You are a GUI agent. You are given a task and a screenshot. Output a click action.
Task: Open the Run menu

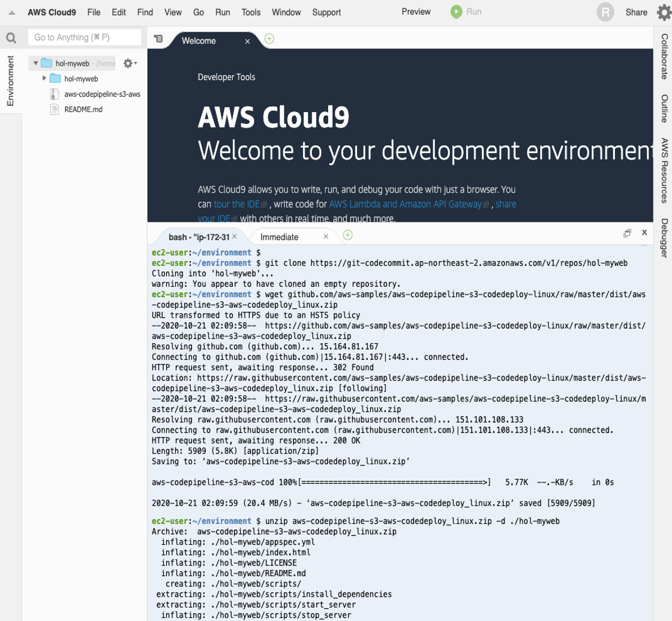pyautogui.click(x=223, y=13)
